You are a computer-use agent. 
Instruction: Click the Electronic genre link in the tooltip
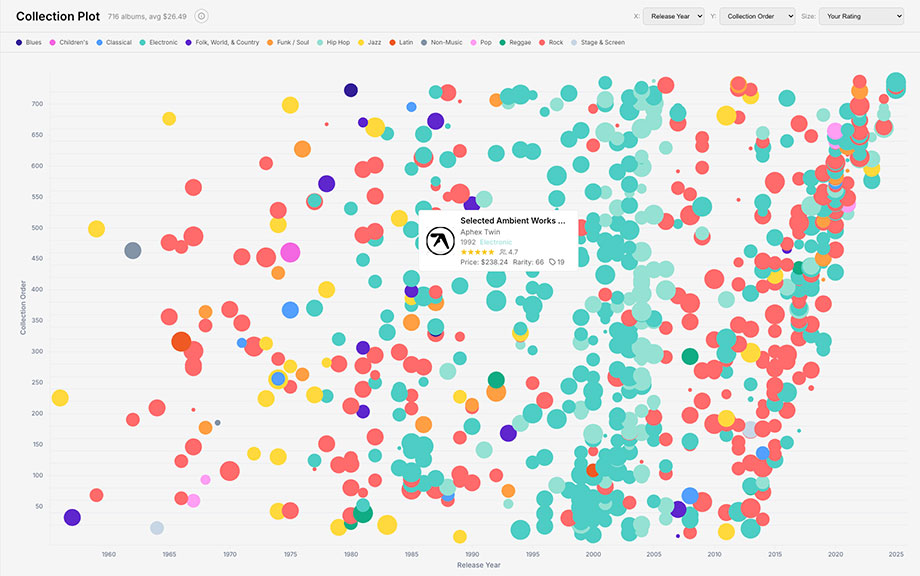coord(496,242)
